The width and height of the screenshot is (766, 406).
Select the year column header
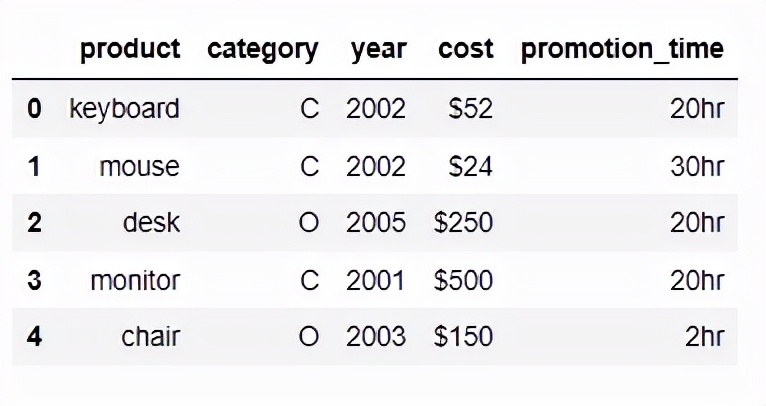(379, 51)
